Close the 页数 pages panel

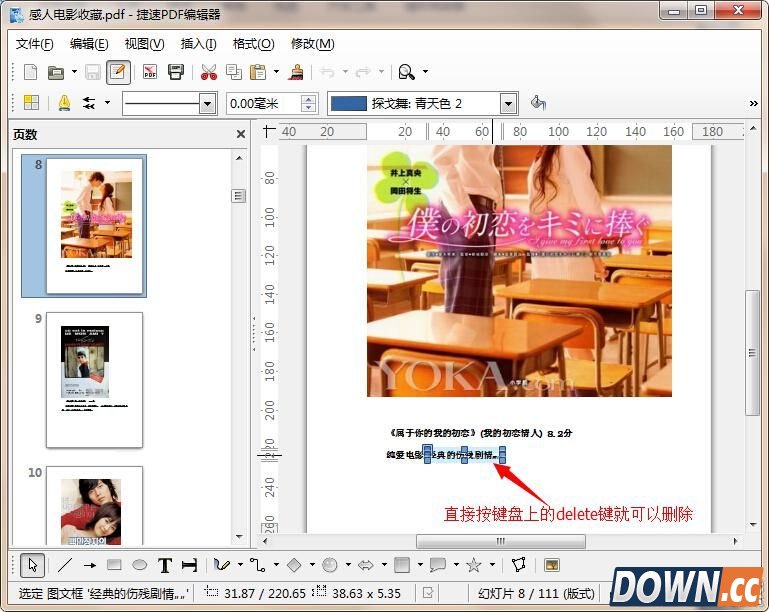[240, 134]
